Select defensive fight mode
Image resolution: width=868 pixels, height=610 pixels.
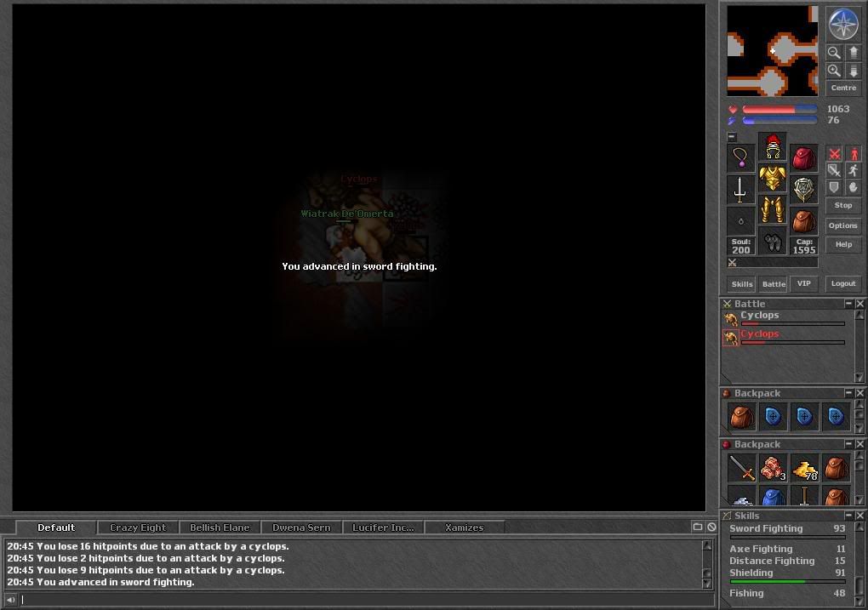[x=834, y=187]
